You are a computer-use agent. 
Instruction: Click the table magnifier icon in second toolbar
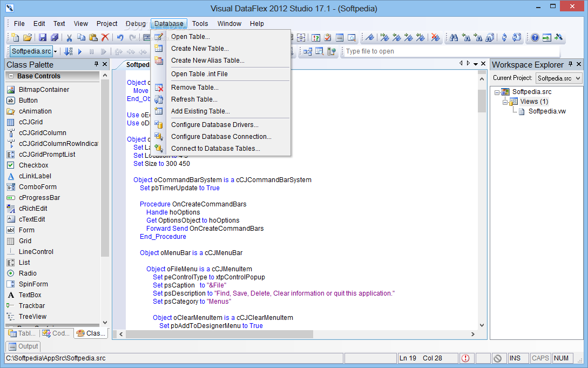point(320,51)
